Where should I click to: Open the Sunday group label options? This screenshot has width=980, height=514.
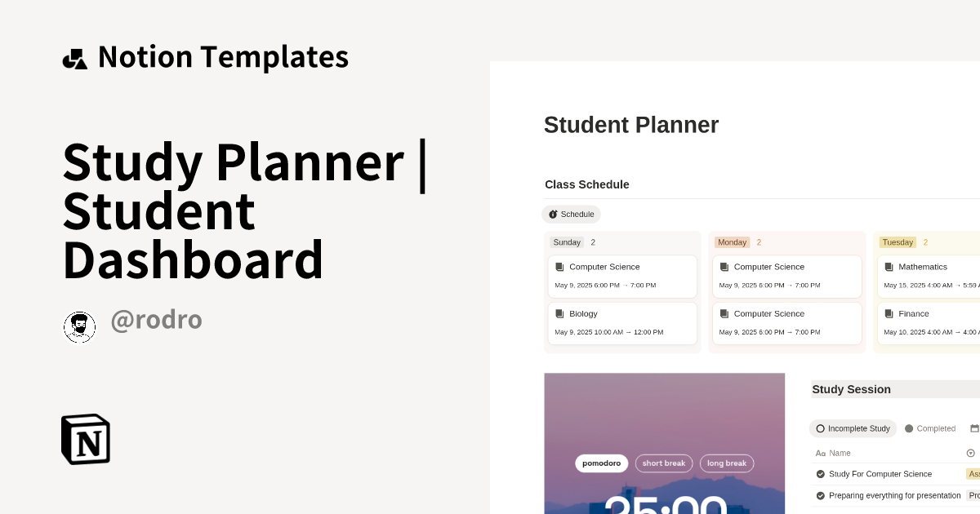coord(567,242)
